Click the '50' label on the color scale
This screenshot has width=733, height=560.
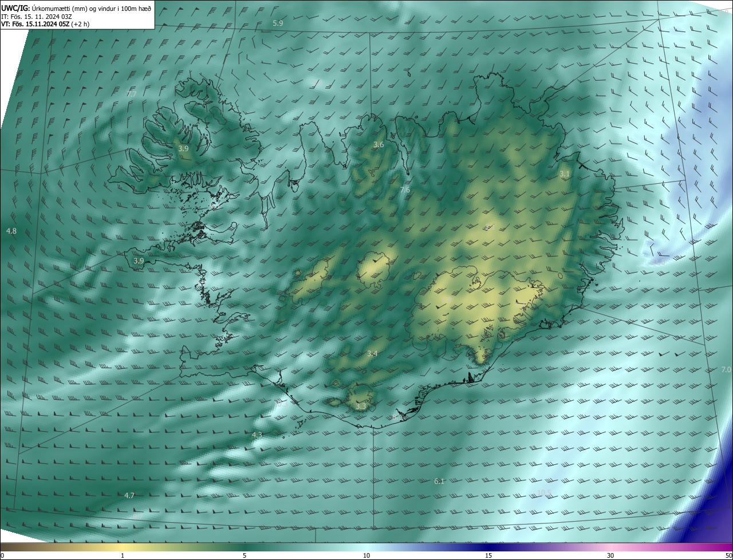point(728,555)
